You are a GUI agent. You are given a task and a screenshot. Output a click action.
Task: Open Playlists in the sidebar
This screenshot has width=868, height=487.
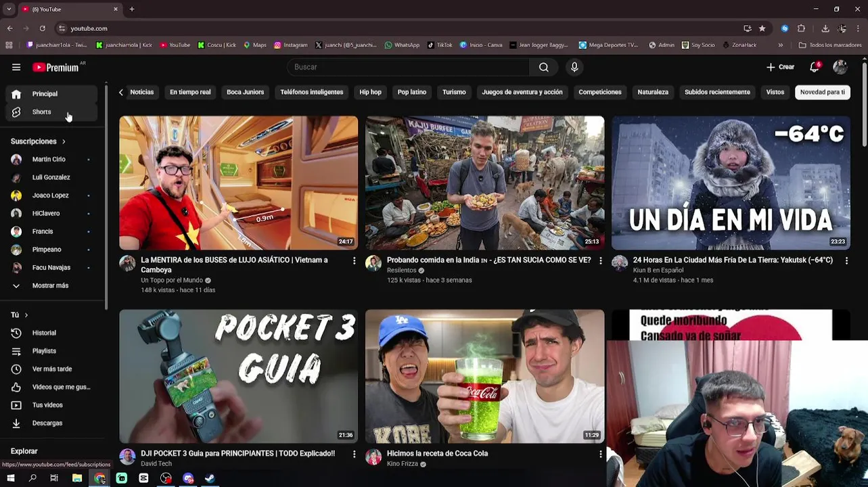tap(51, 351)
